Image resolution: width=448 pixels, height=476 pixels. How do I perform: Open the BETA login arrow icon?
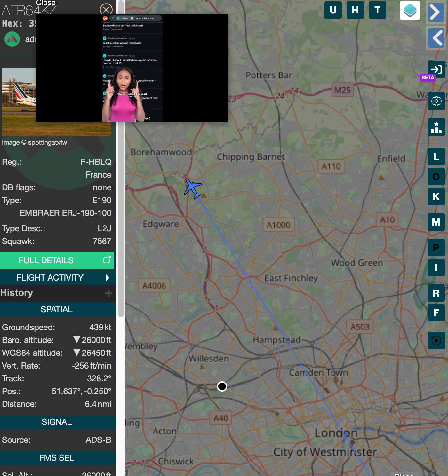click(436, 69)
